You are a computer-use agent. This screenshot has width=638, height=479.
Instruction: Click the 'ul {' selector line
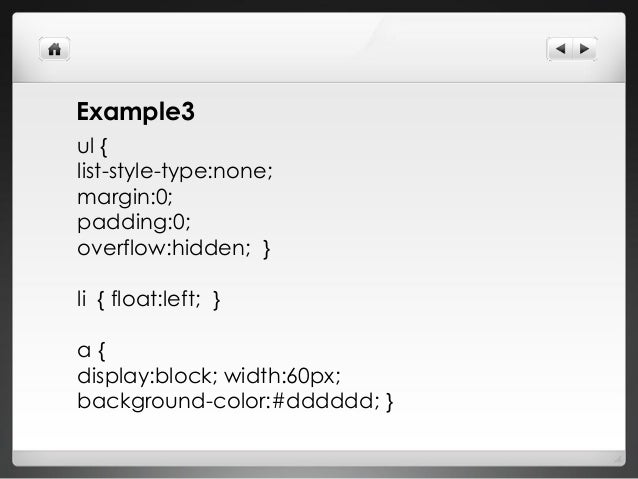pos(92,147)
